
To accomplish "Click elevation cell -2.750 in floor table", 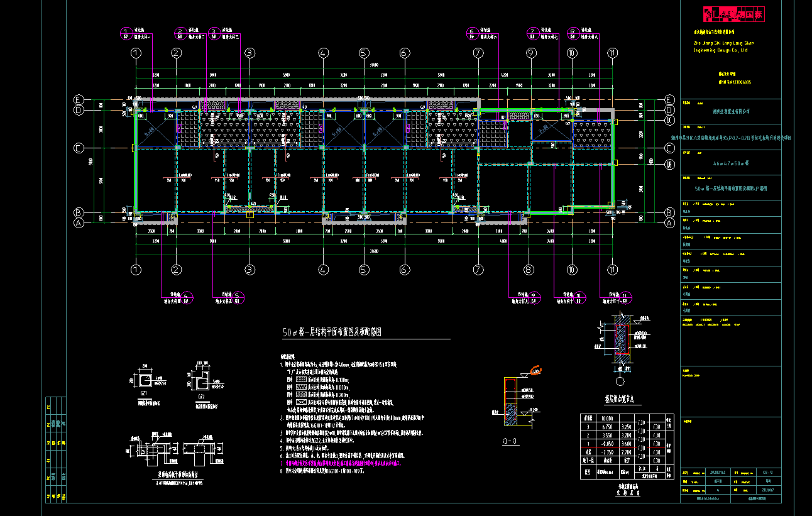I will (x=606, y=451).
